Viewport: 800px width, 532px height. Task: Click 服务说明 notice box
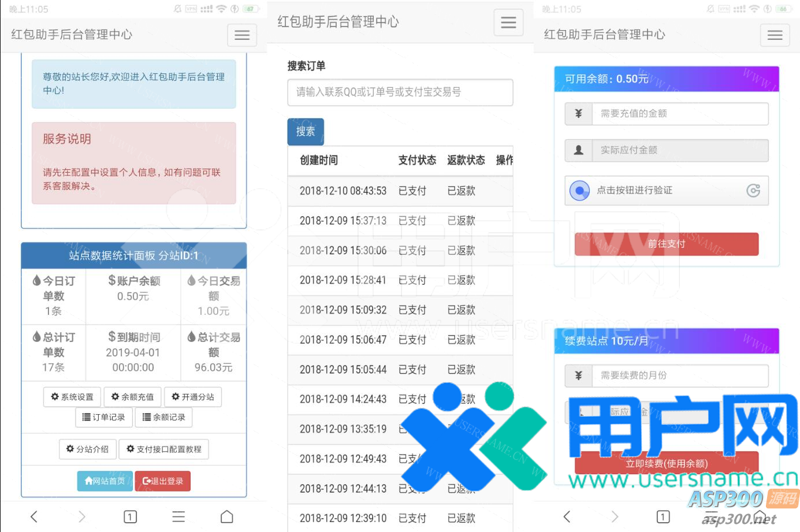tap(134, 163)
